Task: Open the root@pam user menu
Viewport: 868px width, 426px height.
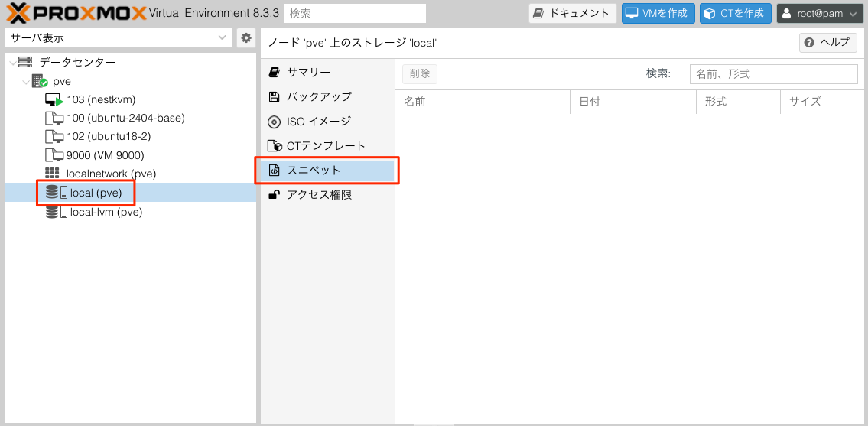Action: (x=821, y=13)
